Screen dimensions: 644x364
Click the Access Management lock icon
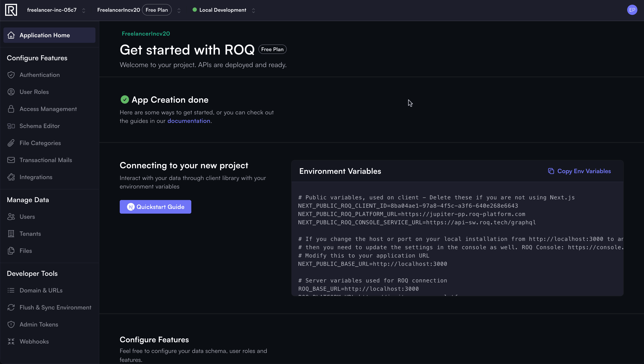coord(11,109)
